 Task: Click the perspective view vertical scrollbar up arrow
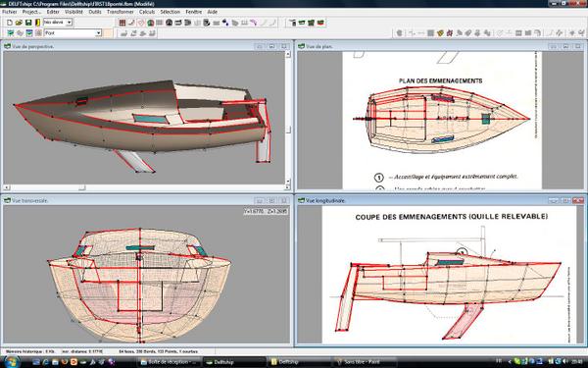tap(288, 54)
